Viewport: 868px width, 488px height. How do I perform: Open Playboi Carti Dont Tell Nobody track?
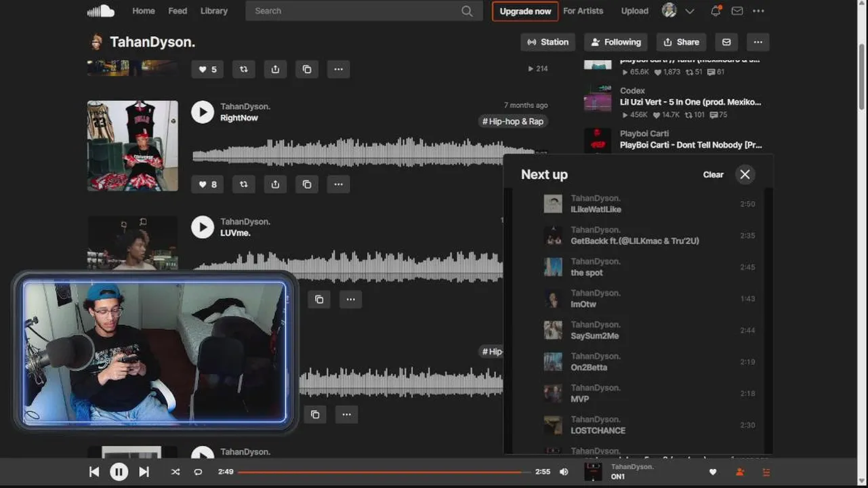tap(690, 145)
